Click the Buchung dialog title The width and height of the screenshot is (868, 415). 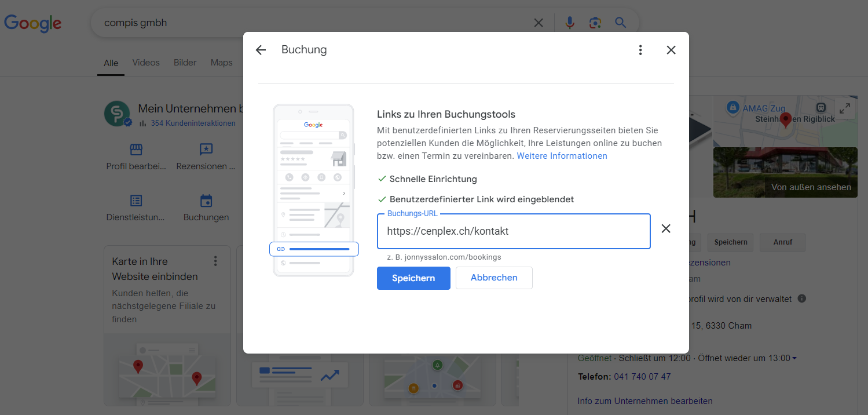tap(304, 50)
